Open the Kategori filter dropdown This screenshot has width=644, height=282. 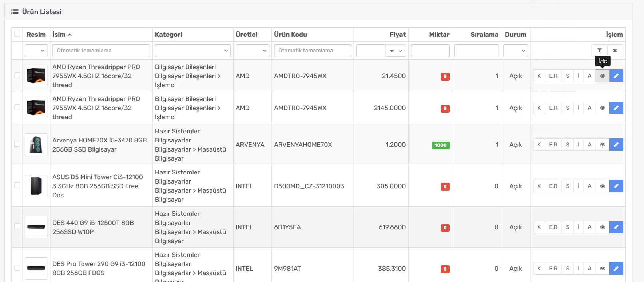192,51
